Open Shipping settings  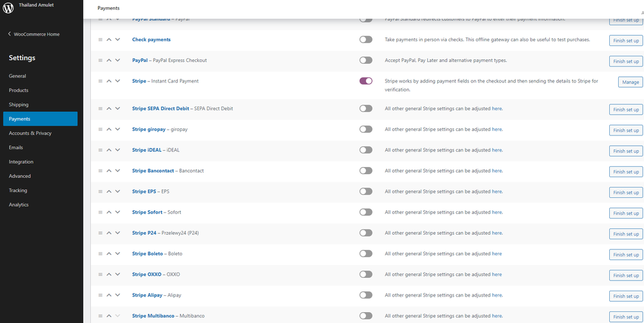19,105
